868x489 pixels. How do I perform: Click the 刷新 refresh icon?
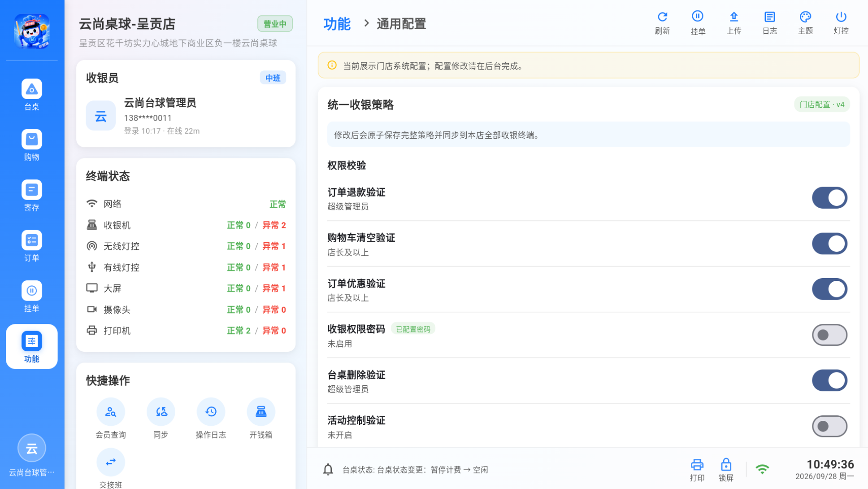[x=662, y=23]
